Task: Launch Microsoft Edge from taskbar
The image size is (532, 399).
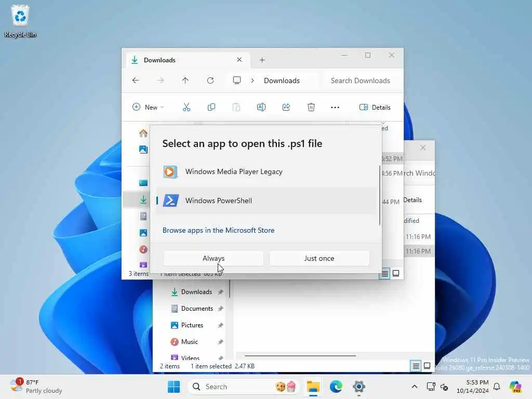Action: pyautogui.click(x=336, y=387)
